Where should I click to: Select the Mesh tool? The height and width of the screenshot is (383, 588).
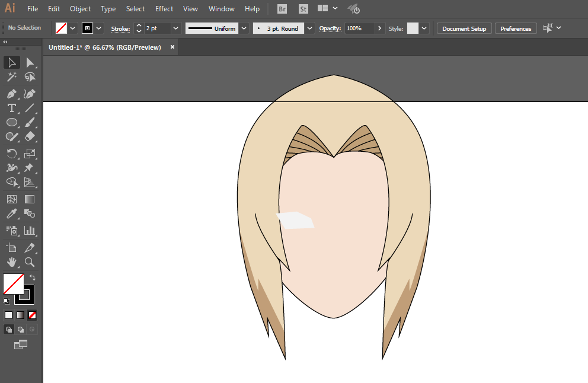coord(12,199)
